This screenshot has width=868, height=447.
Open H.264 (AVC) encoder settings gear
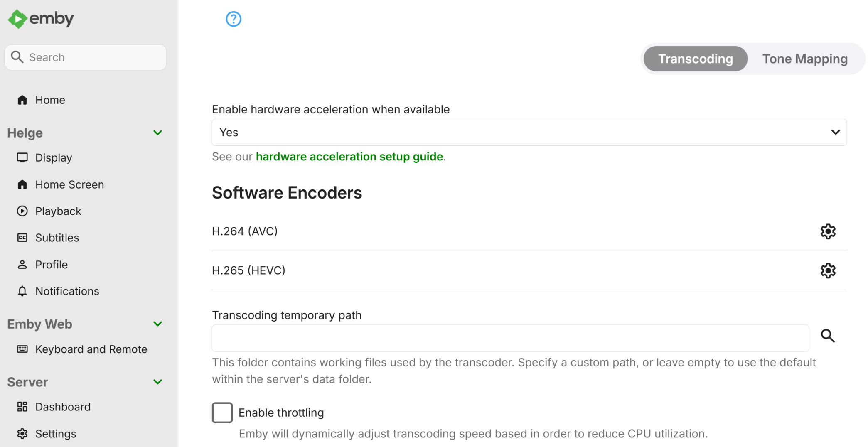click(828, 231)
